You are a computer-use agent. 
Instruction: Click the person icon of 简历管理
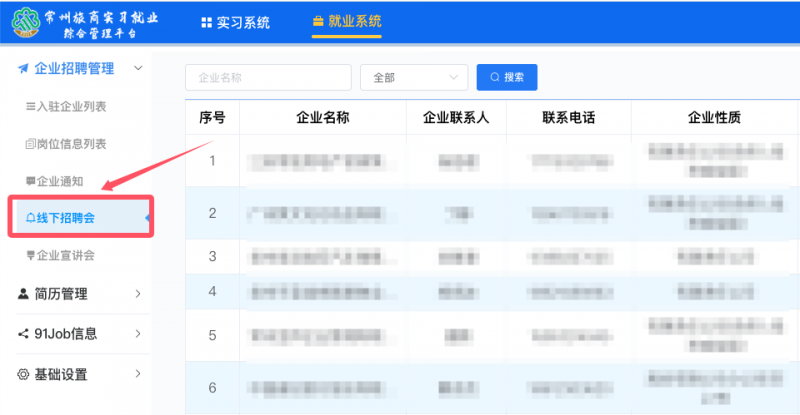(x=23, y=294)
